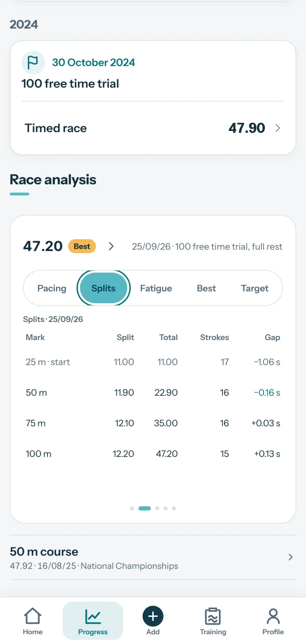Tap the Race analysis heading
Image resolution: width=306 pixels, height=644 pixels.
[53, 180]
